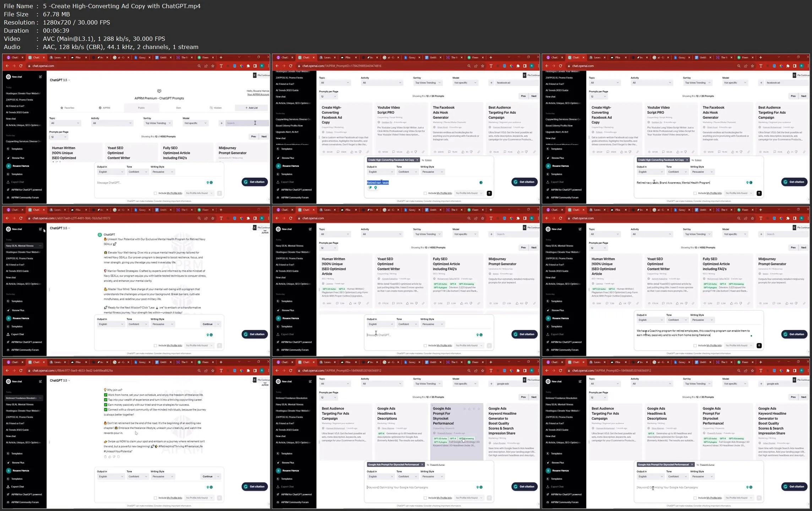
Task: Open options dots on Navy SEAL Mental Fitness chat
Action: click(40, 246)
